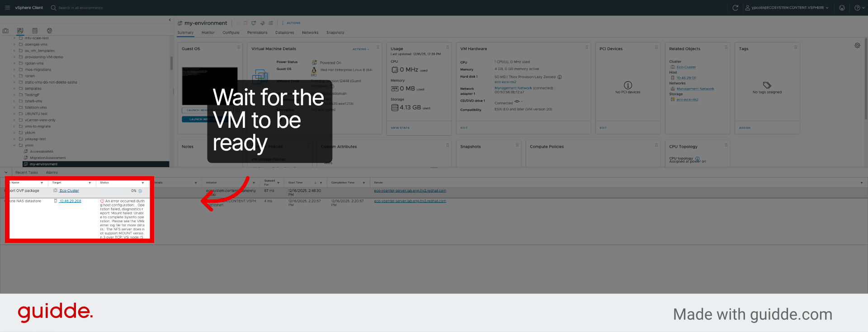Image resolution: width=868 pixels, height=332 pixels.
Task: Open the VM ACTIONS menu in header
Action: [x=291, y=23]
